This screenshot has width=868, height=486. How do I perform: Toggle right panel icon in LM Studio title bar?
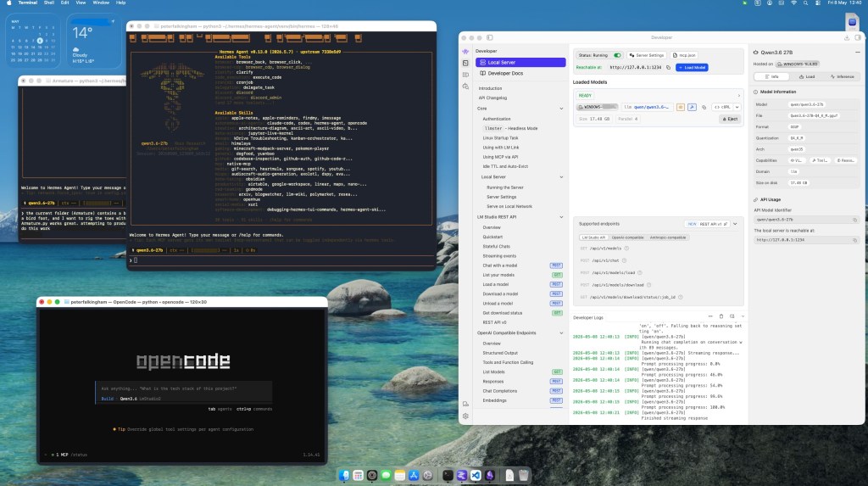click(858, 37)
